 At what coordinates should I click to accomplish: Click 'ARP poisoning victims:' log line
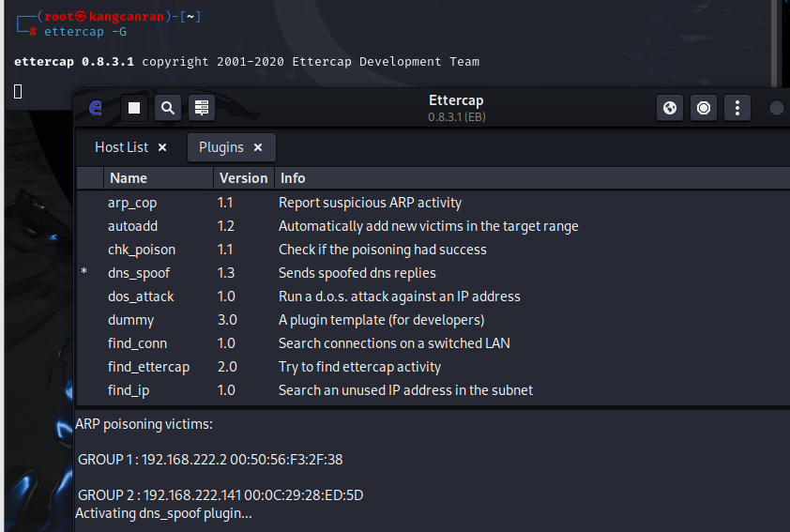(144, 424)
